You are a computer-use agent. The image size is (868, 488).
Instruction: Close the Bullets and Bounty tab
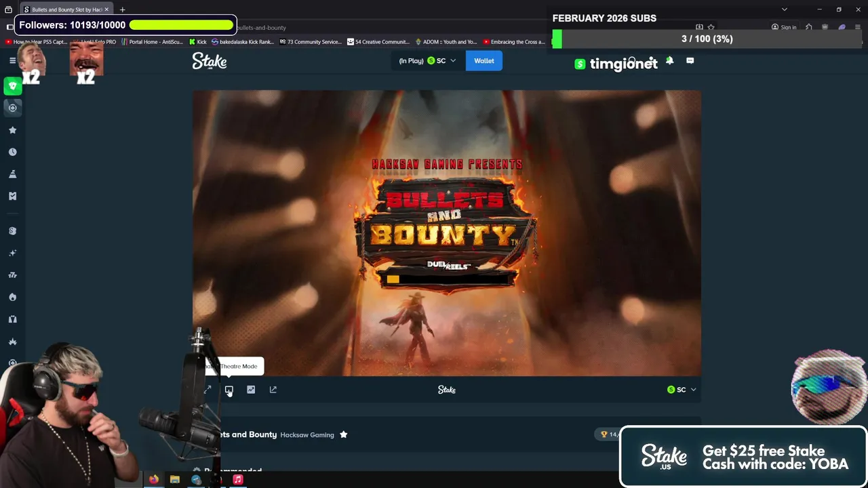click(106, 9)
